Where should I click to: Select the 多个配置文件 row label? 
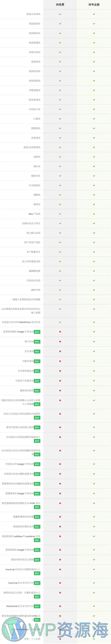[33, 252]
